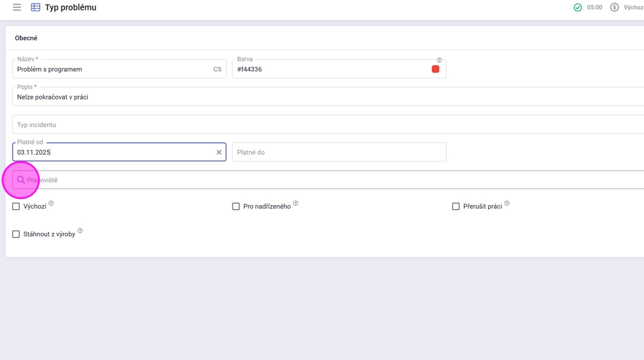Viewport: 644px width, 360px height.
Task: Click the help icon above Barva field
Action: pyautogui.click(x=439, y=60)
